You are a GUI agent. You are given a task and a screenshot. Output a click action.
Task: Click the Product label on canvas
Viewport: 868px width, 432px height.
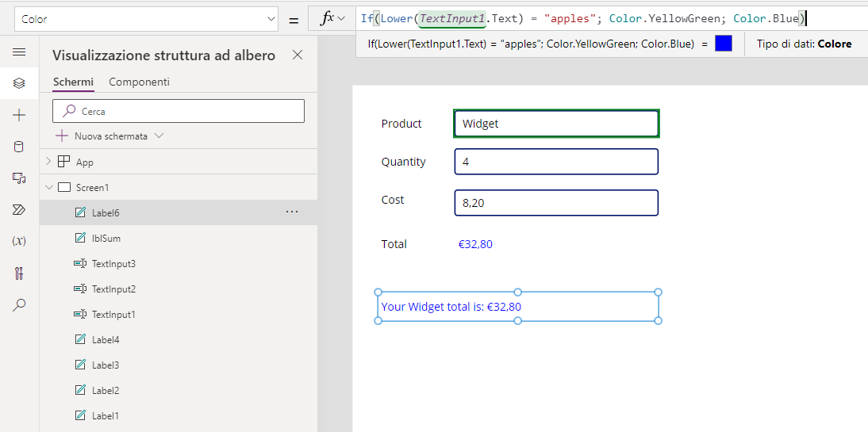[401, 124]
